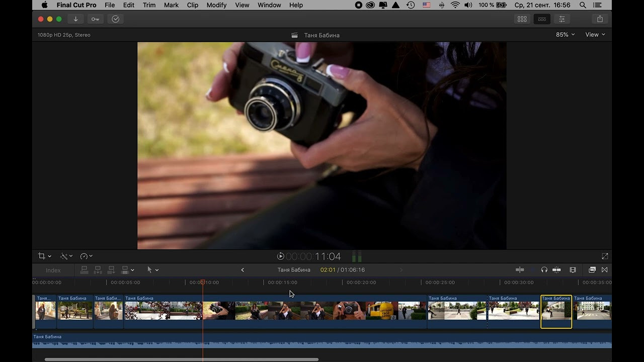Enter full screen viewer mode
This screenshot has width=644, height=362.
click(x=605, y=256)
